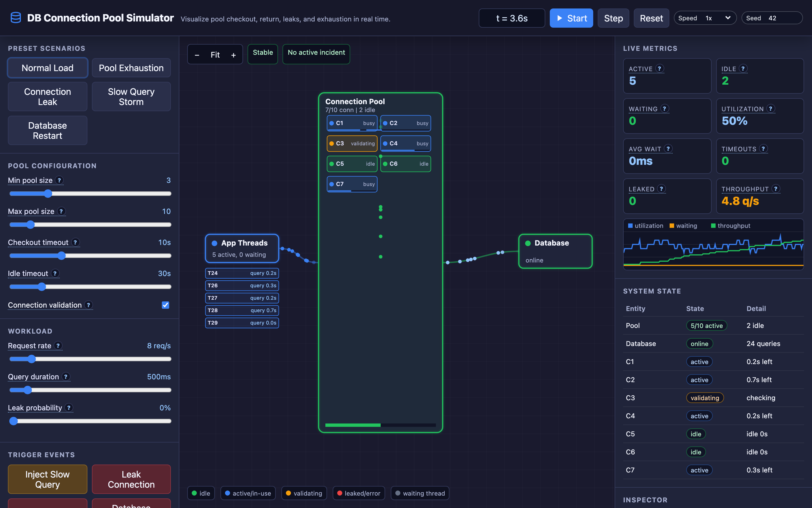The image size is (812, 508).
Task: Show help for Checkout timeout
Action: point(76,242)
